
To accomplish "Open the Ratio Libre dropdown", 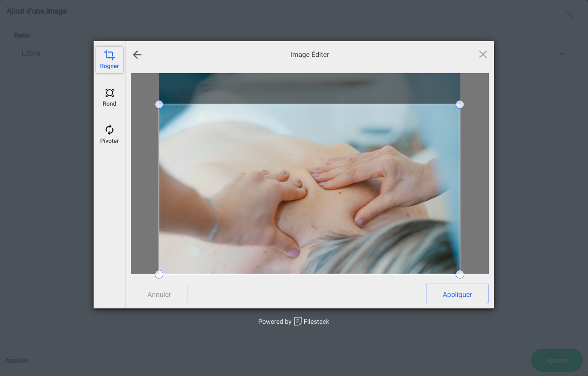I will coord(294,53).
